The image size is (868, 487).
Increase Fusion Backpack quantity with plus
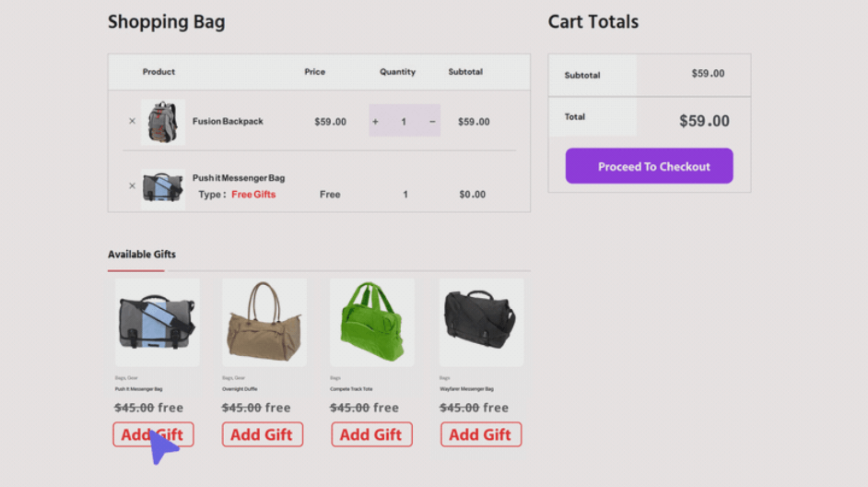click(x=376, y=122)
